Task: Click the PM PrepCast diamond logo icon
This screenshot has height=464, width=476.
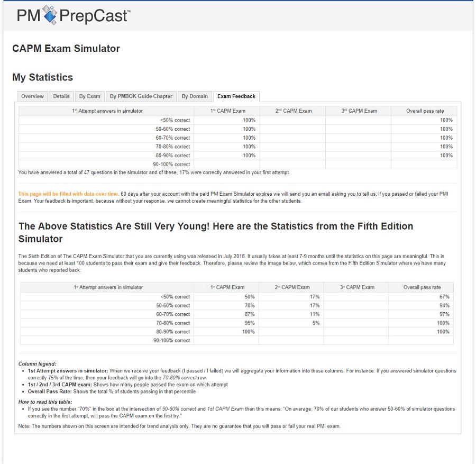Action: 50,15
